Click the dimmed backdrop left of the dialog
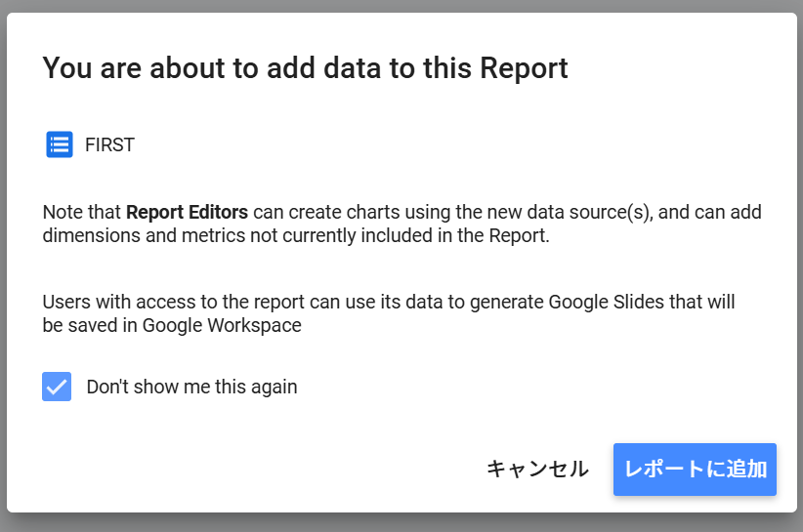The image size is (803, 532). 3,264
